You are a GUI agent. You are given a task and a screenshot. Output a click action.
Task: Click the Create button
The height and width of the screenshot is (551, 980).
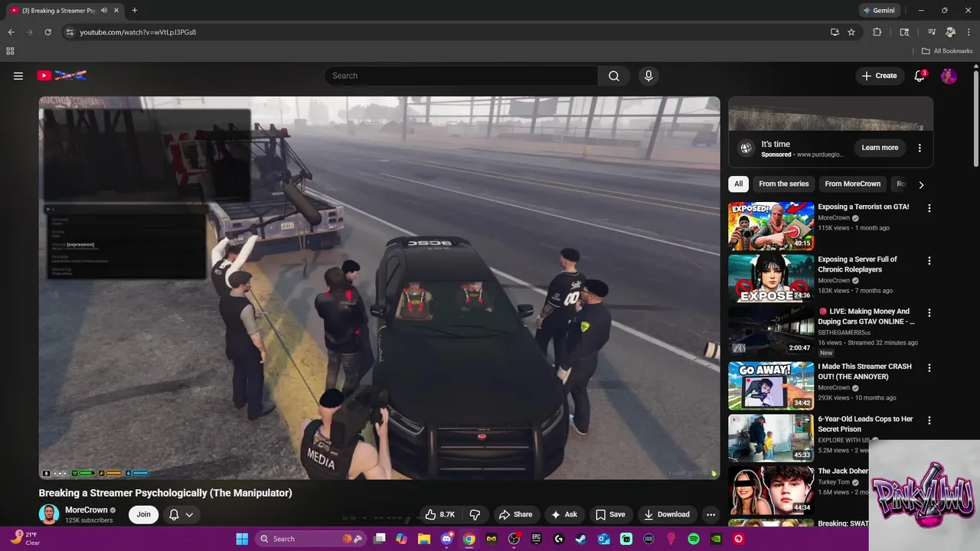[879, 76]
